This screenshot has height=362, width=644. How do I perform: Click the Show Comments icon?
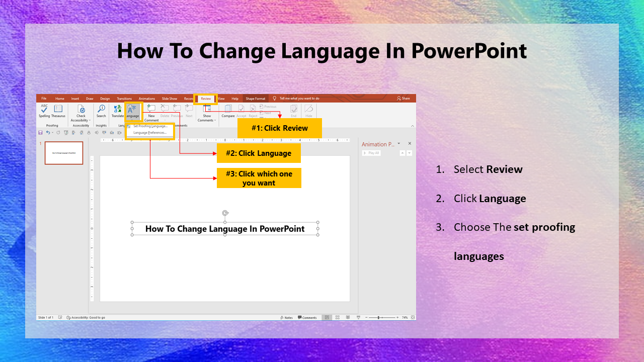pos(207,109)
